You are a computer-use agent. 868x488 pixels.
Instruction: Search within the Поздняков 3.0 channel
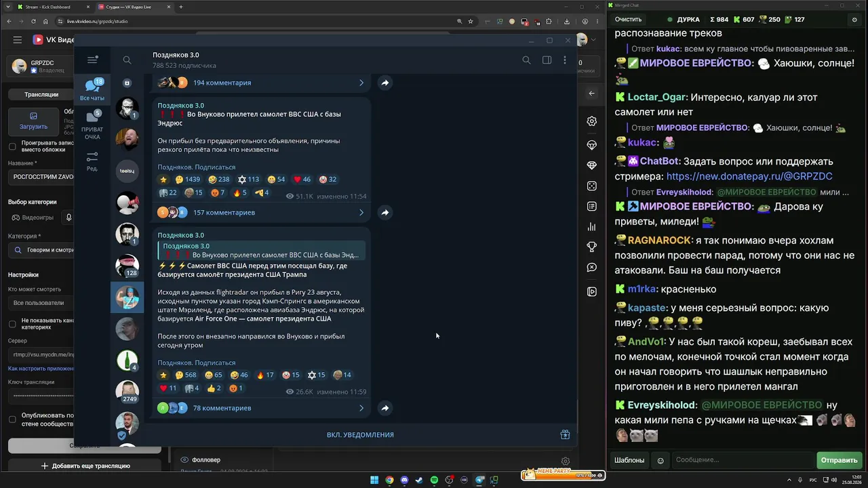(526, 60)
